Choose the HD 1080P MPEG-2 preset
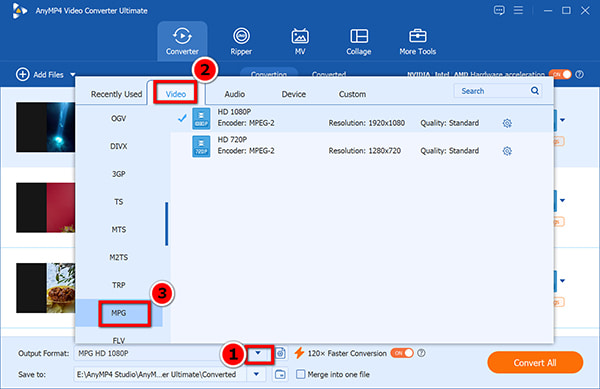600x389 pixels. [x=362, y=118]
